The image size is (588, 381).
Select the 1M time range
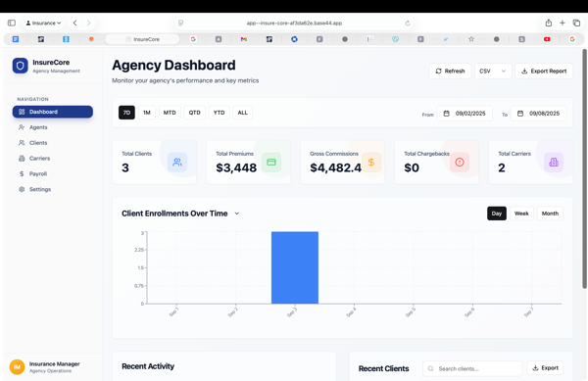[147, 113]
